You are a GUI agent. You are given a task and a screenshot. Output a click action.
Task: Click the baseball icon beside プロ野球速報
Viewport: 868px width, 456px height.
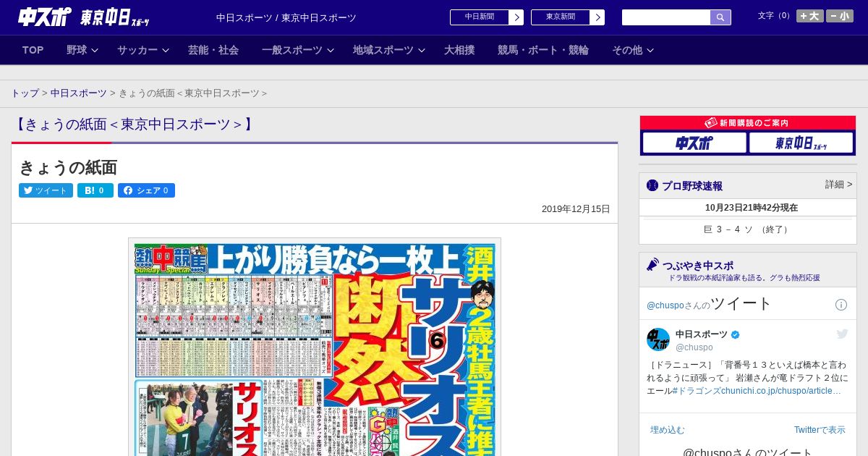(x=652, y=185)
